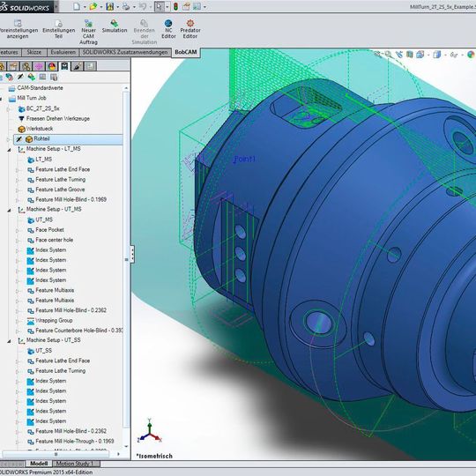Select Feature Mill Hole-Through - 0.1969 item

pyautogui.click(x=75, y=441)
